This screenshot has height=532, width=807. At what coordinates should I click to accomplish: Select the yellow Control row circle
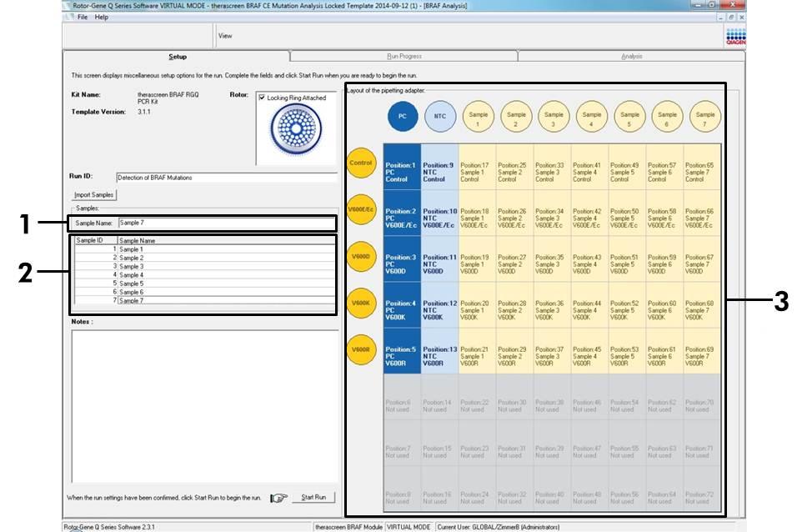361,163
